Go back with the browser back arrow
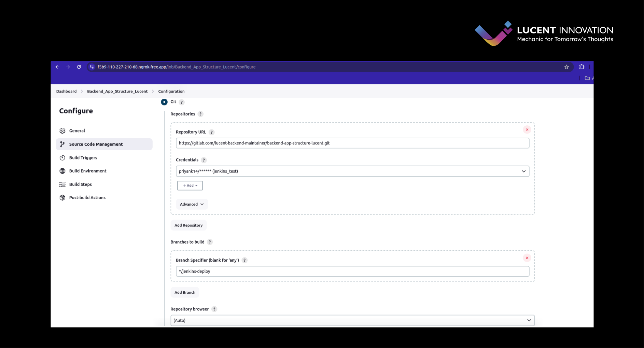Screen dimensions: 644x348 (57, 67)
